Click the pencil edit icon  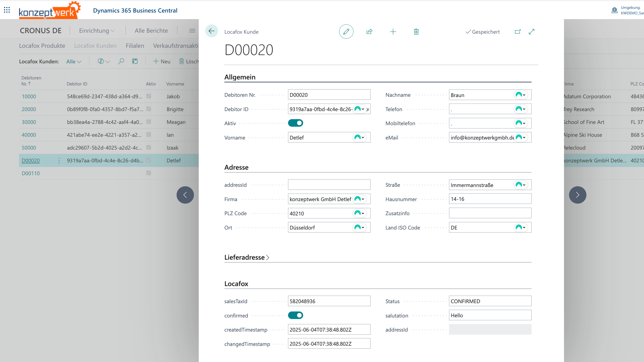point(346,32)
